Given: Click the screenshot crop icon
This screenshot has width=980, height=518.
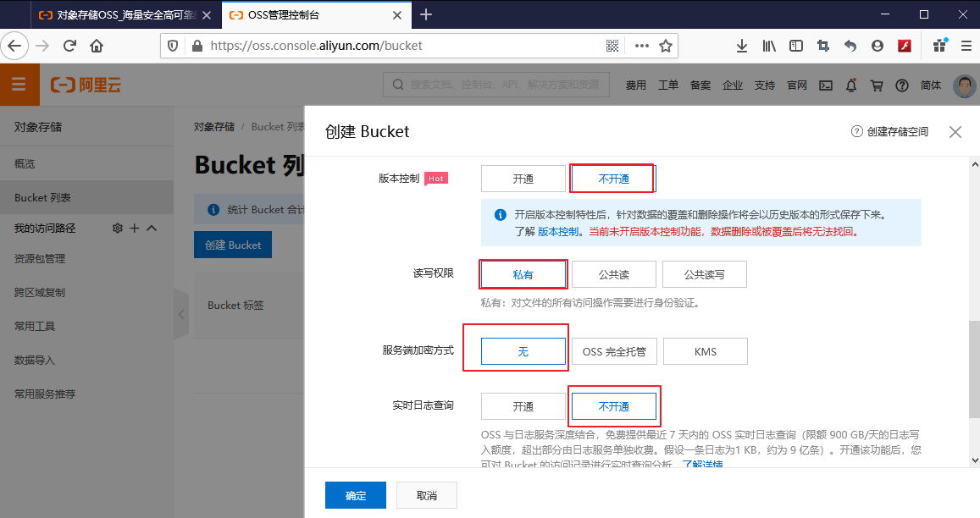Looking at the screenshot, I should (822, 46).
